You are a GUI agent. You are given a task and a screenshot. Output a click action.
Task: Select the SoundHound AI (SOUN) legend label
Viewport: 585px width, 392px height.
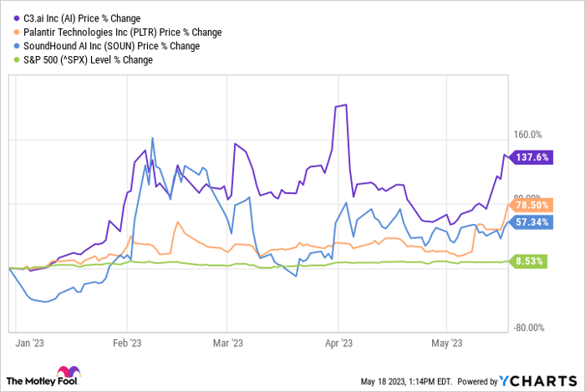[109, 46]
